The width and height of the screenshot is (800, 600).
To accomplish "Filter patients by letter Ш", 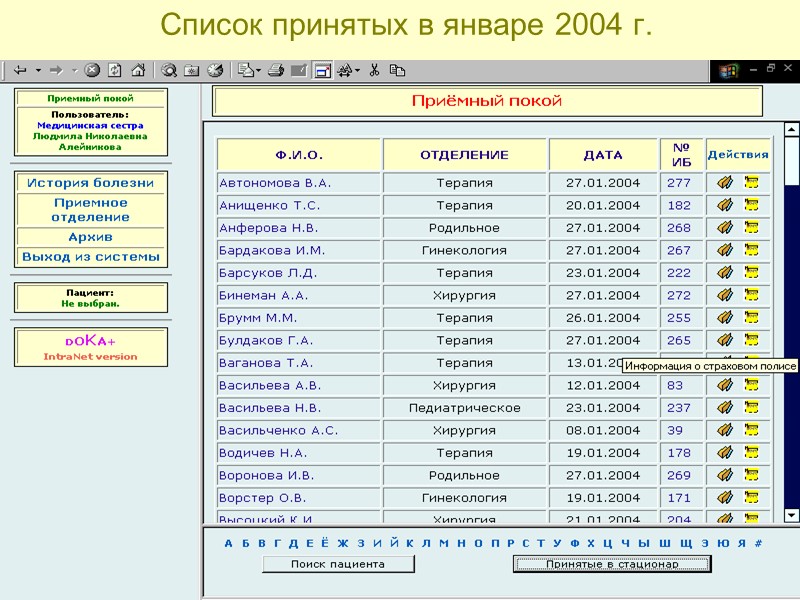I will (664, 543).
